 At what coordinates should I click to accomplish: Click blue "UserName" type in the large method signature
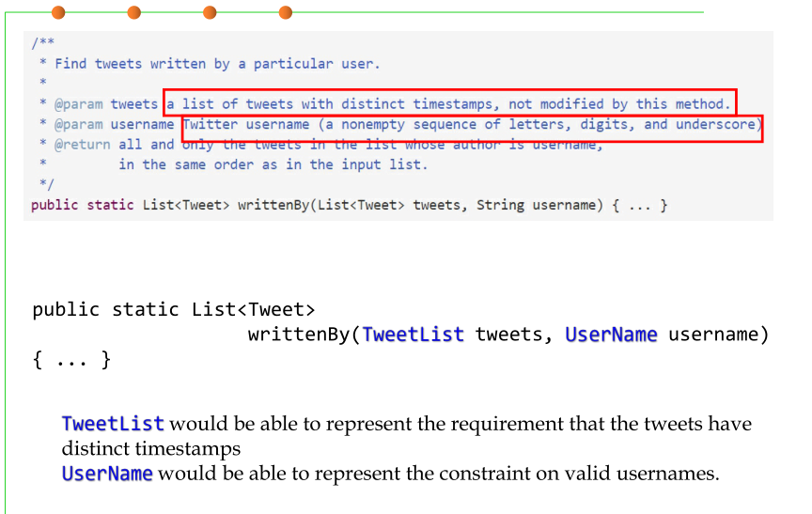611,335
